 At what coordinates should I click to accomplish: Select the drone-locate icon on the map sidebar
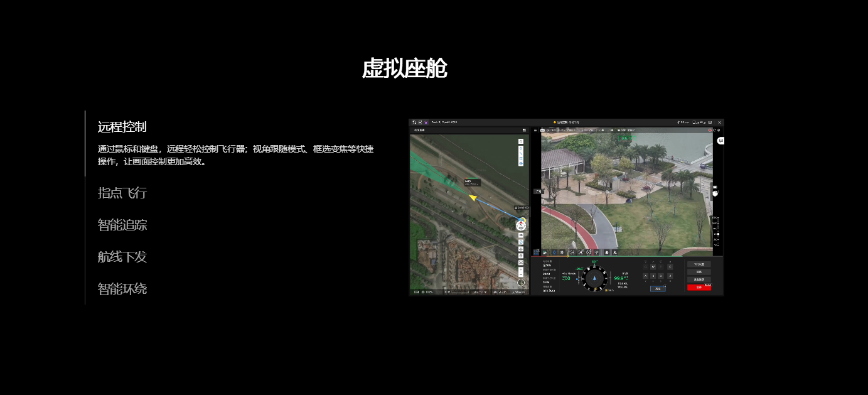coord(521,248)
